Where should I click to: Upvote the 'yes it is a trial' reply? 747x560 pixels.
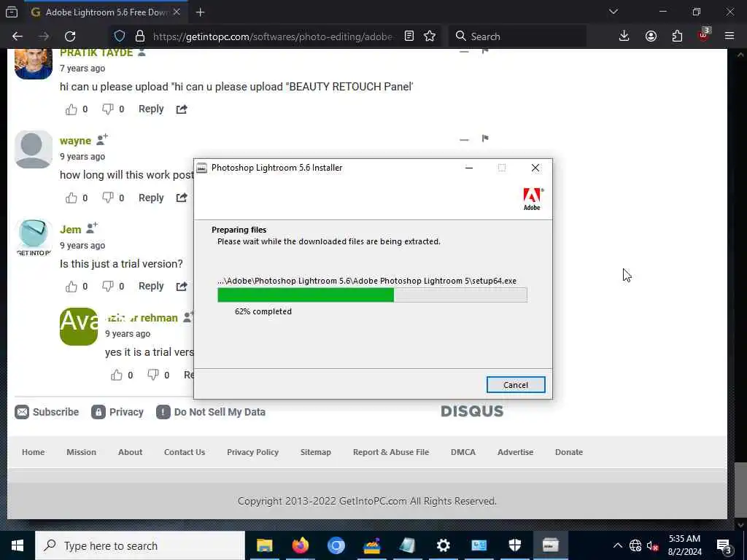pos(117,376)
